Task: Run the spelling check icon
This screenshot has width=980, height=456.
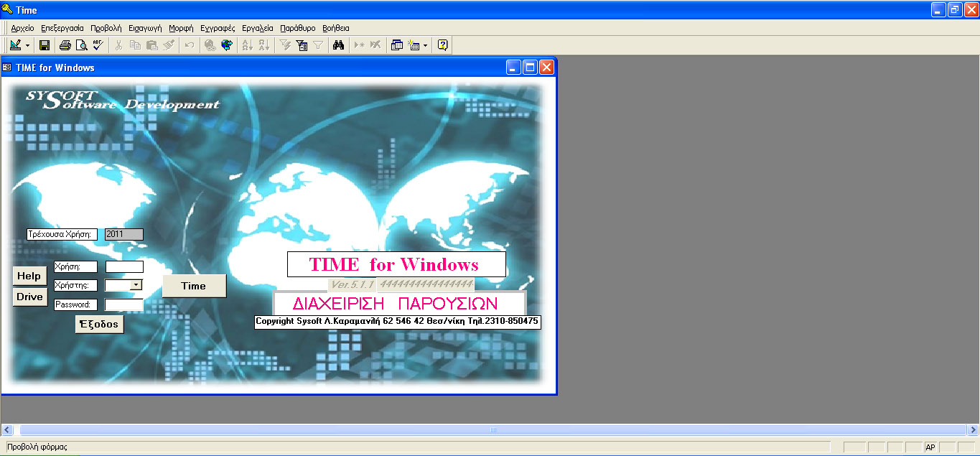Action: click(x=98, y=45)
